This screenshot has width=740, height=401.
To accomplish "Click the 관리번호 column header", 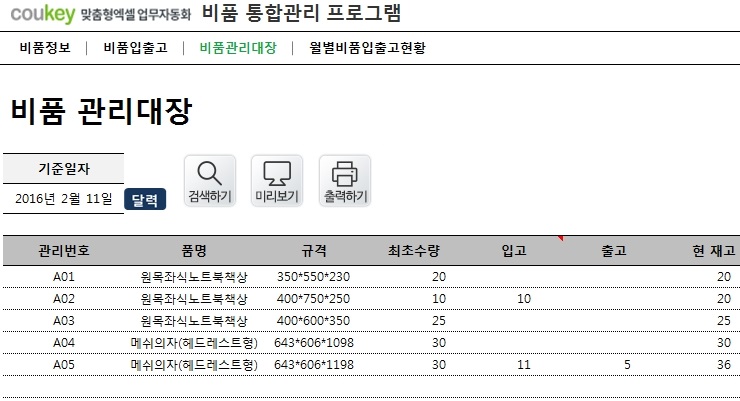I will click(64, 251).
